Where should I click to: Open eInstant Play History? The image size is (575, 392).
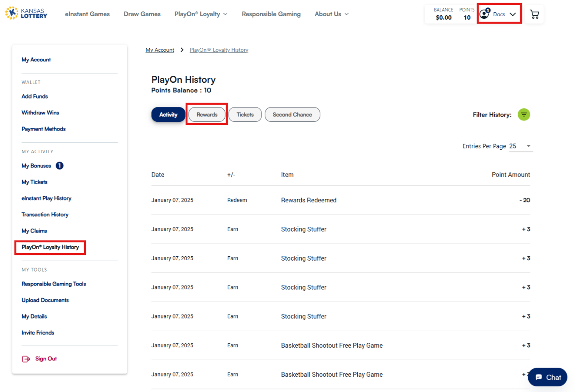click(46, 198)
